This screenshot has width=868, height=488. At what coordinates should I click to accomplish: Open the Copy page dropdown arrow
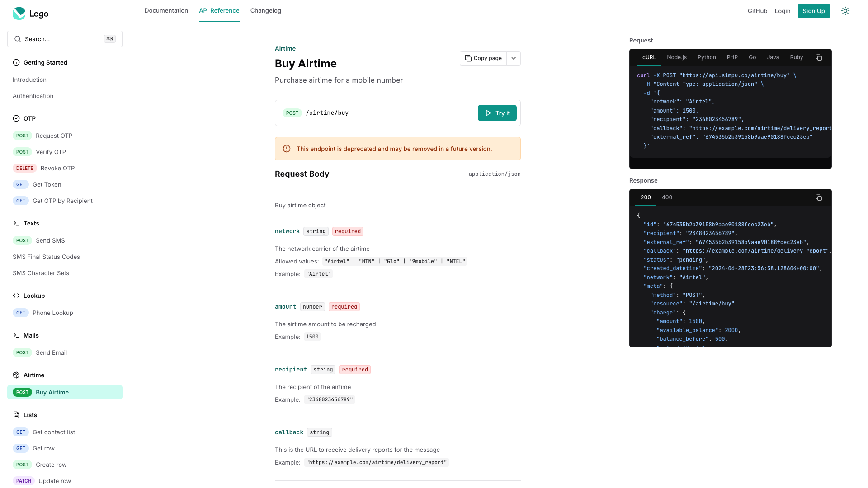point(514,58)
